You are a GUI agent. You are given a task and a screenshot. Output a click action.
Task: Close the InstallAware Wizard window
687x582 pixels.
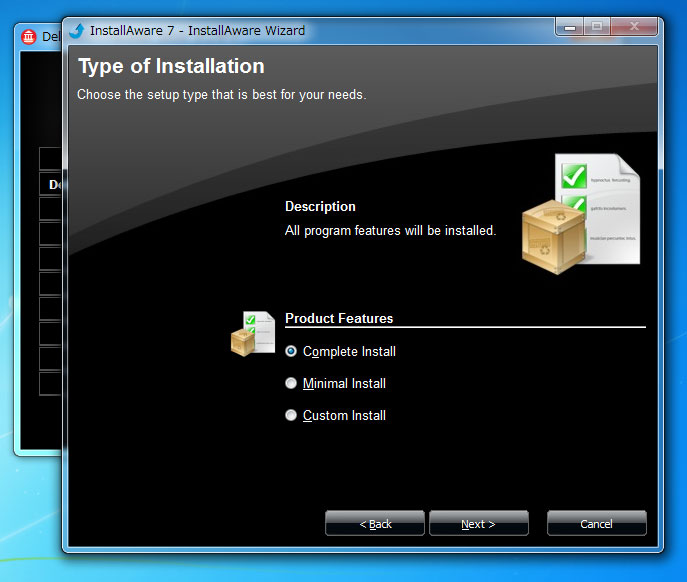(x=634, y=27)
